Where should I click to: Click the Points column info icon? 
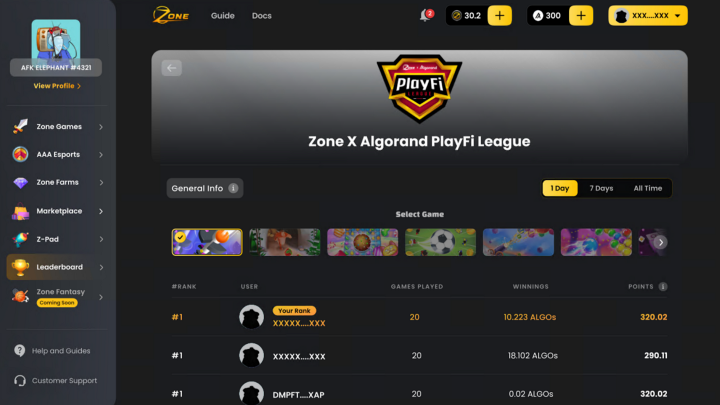point(663,287)
